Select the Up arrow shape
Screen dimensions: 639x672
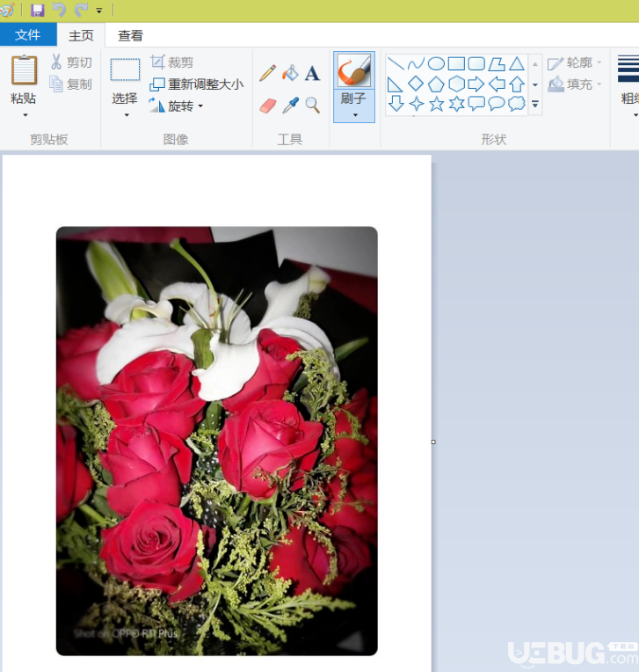[517, 84]
